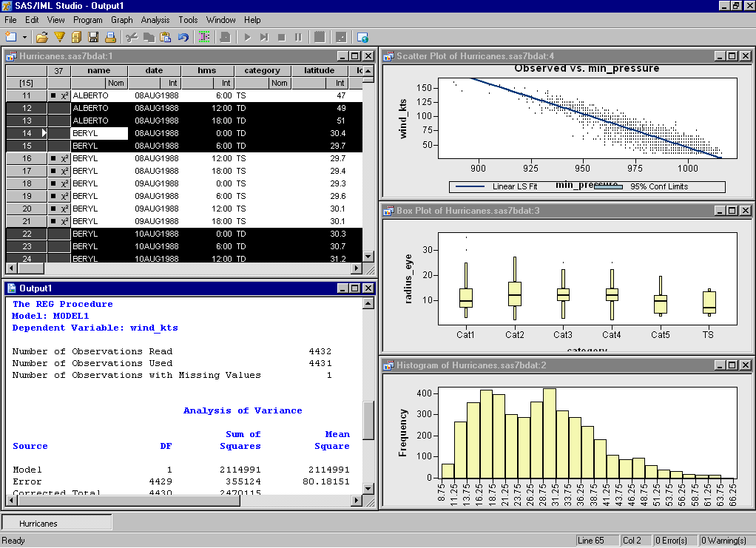Screen dimensions: 756x548
Task: Select the 'latitude' column header
Action: tap(319, 70)
